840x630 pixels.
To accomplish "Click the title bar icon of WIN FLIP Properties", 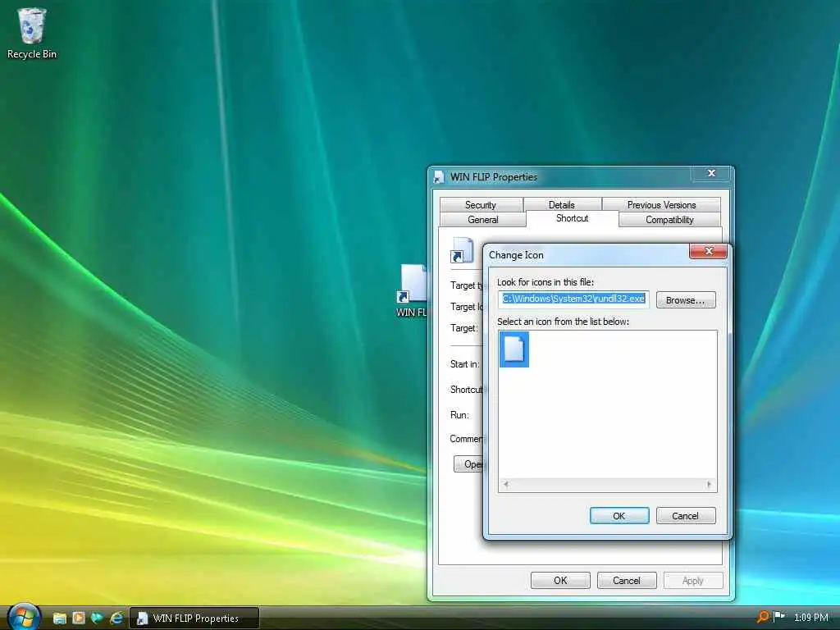I will click(x=439, y=177).
